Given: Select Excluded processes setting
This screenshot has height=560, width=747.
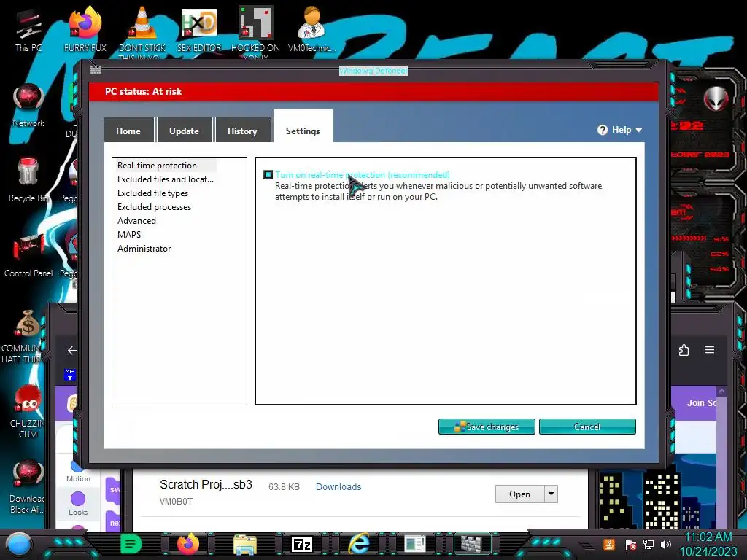Looking at the screenshot, I should [x=155, y=206].
